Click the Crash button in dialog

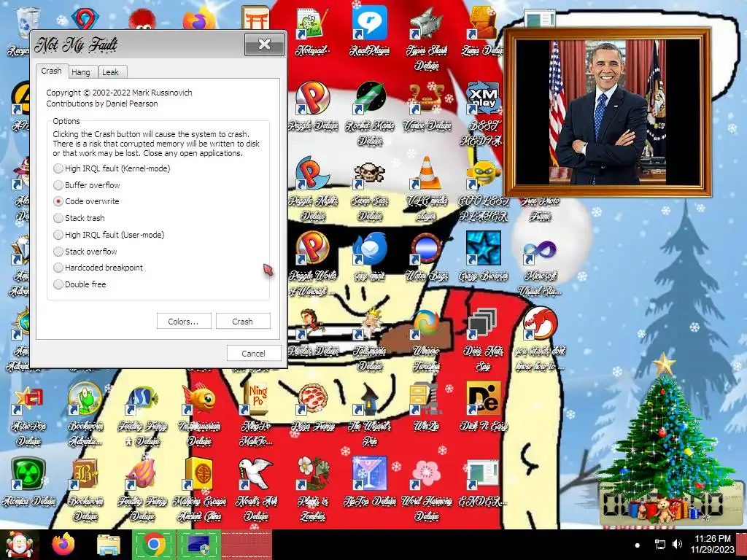[243, 322]
